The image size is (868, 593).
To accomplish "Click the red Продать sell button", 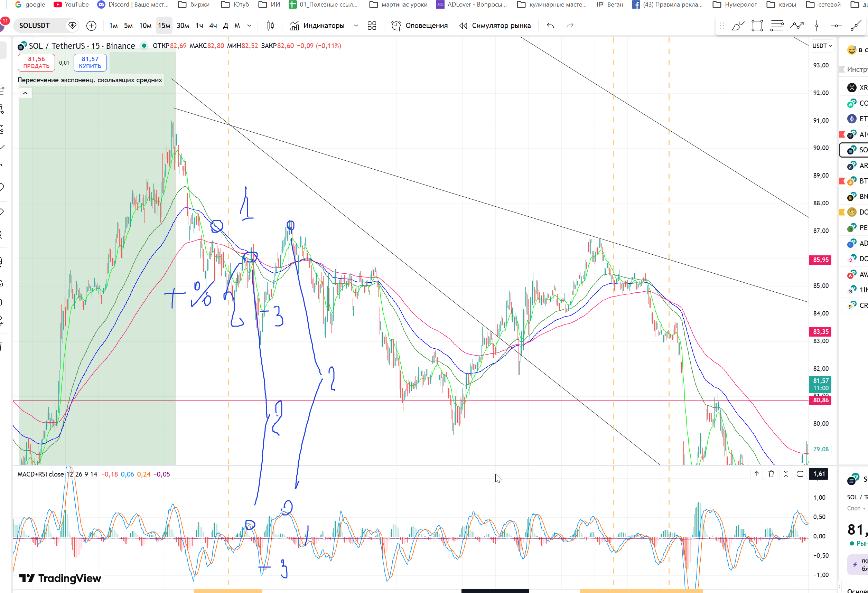I will [x=36, y=62].
